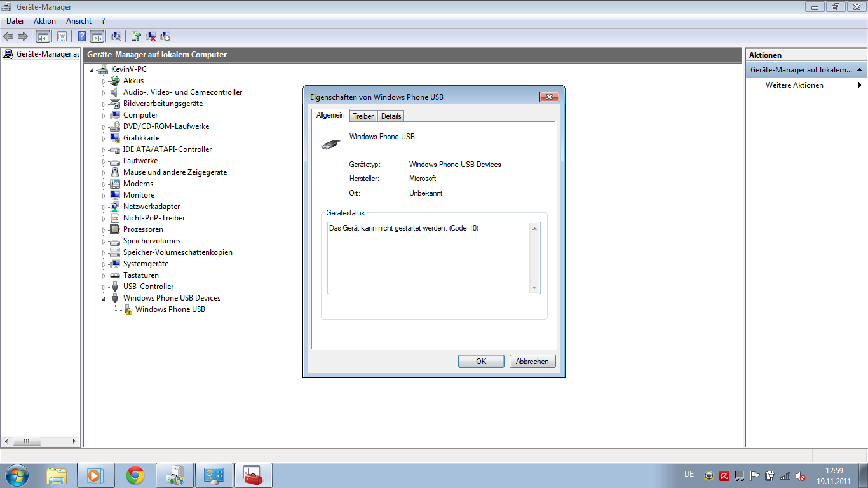Select the IDE ATA/ATAPI-Controller icon
Viewport: 868px width, 488px height.
114,149
